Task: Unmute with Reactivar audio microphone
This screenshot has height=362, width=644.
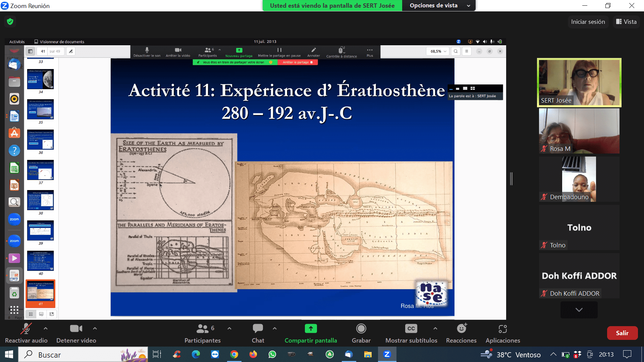Action: click(x=26, y=333)
